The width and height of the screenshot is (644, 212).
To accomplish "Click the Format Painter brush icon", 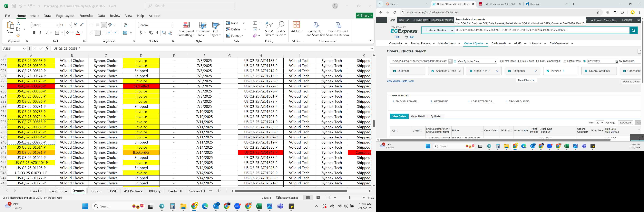I will [x=18, y=36].
